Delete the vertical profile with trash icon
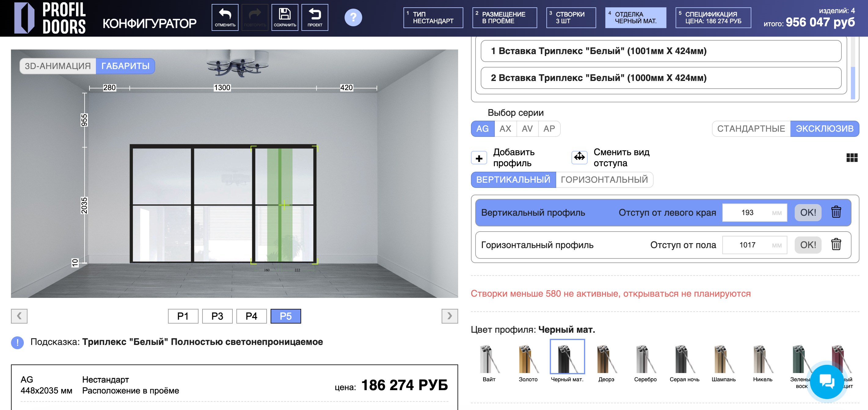The width and height of the screenshot is (868, 410). [836, 212]
